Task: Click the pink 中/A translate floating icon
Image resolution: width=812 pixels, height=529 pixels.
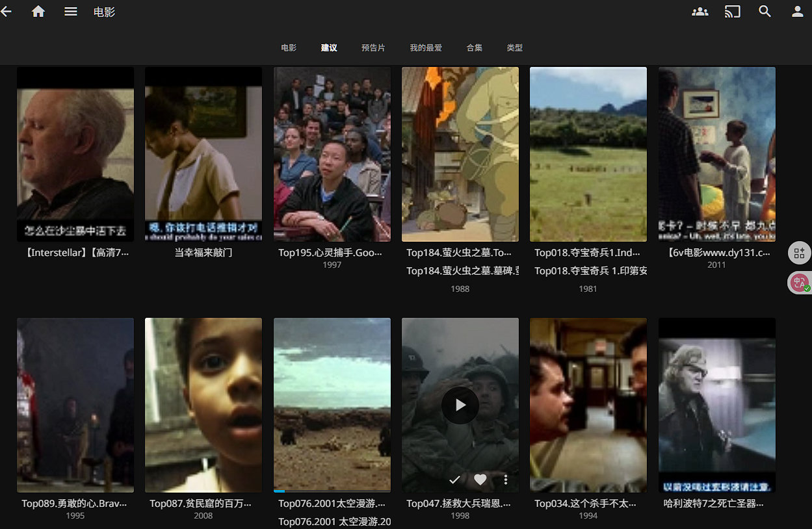Action: tap(800, 283)
